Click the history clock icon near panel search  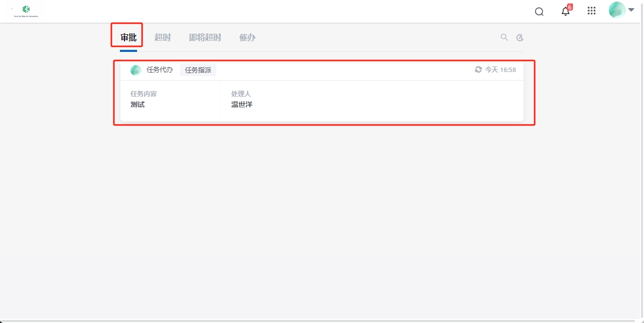[x=520, y=37]
